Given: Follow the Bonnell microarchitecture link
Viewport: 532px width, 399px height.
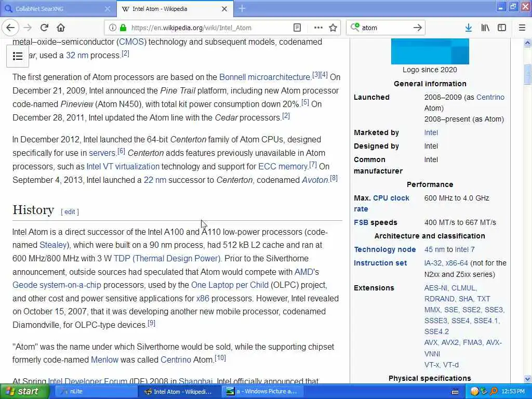Looking at the screenshot, I should click(264, 77).
